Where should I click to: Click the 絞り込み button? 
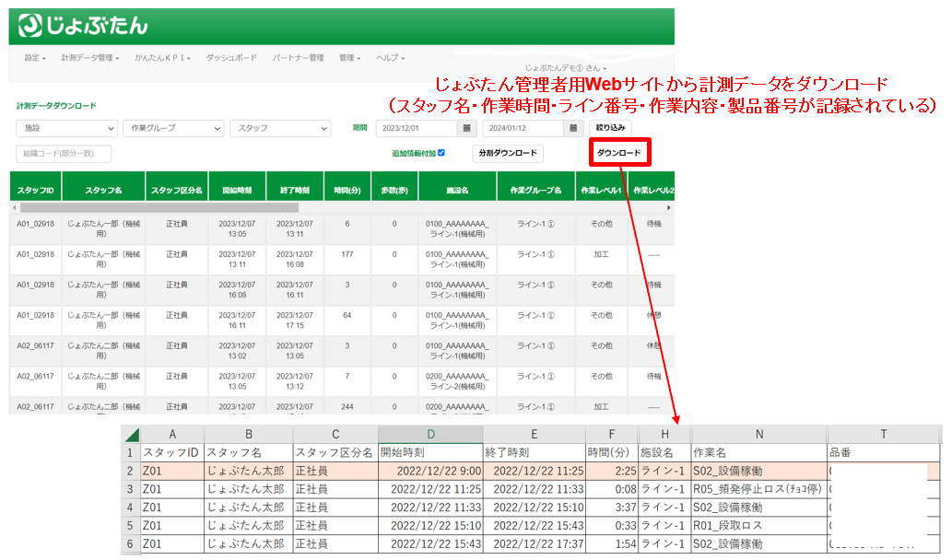click(x=610, y=128)
